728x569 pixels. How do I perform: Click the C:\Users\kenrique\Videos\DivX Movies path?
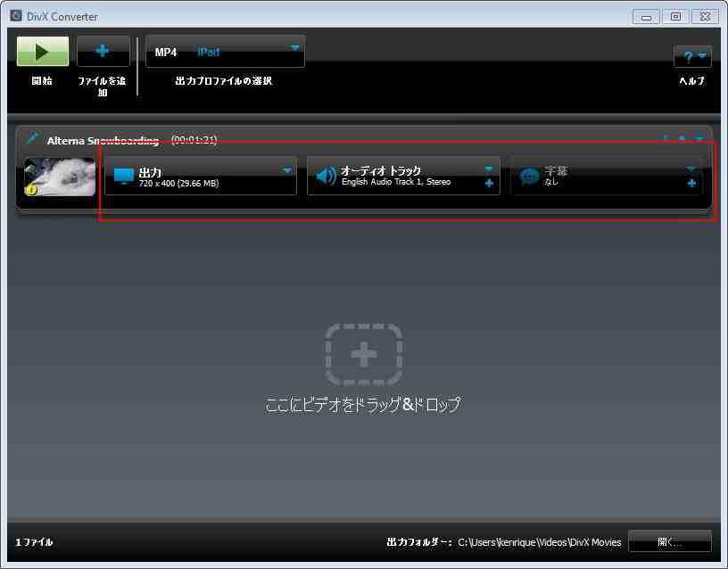point(540,542)
